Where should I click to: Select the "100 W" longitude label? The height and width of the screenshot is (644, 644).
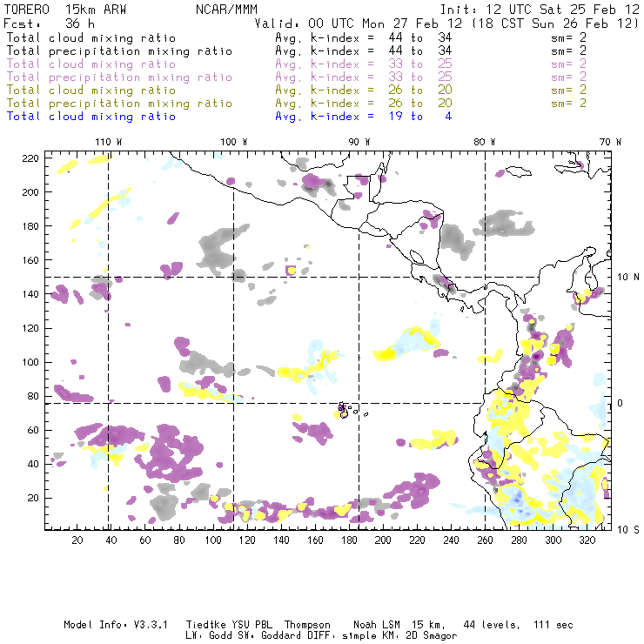234,142
